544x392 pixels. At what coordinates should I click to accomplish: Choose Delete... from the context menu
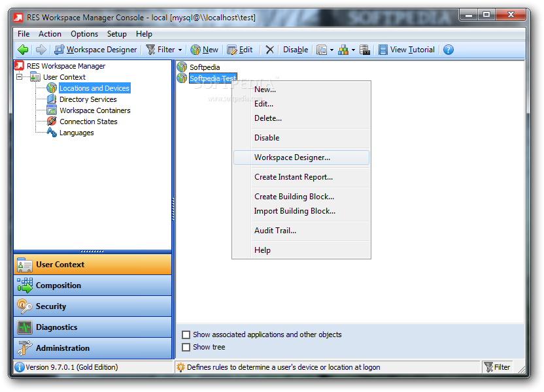[x=301, y=118]
